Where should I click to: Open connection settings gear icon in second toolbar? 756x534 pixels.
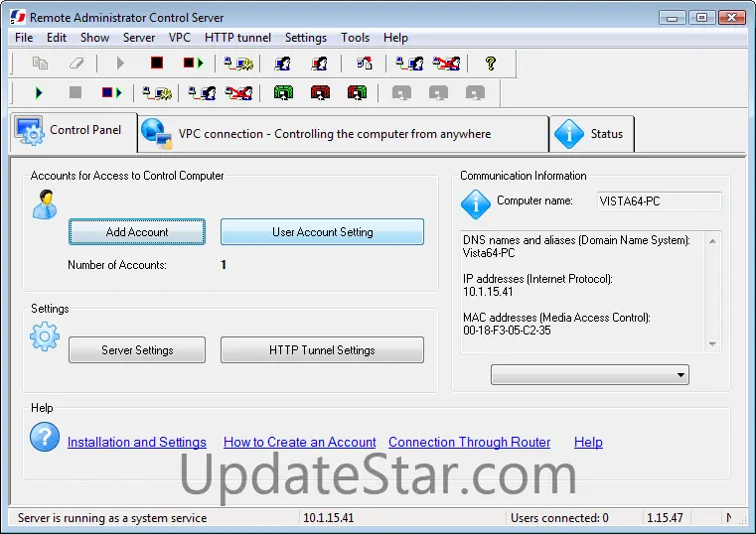click(x=157, y=92)
